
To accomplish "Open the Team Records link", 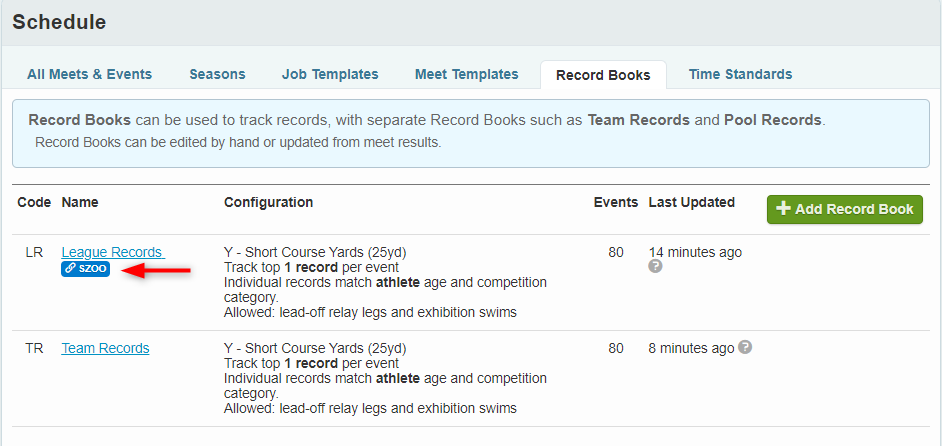I will 105,348.
